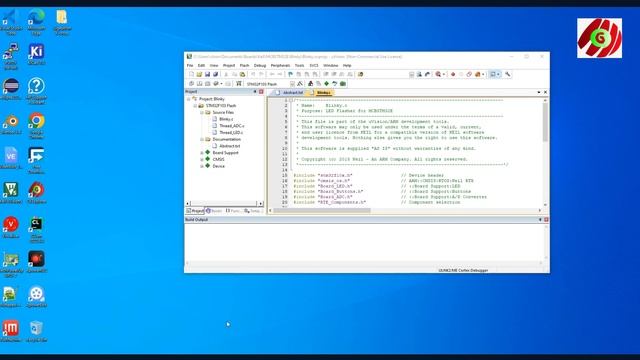Click Find in Files toolbar icon
This screenshot has width=640, height=360.
[x=360, y=74]
